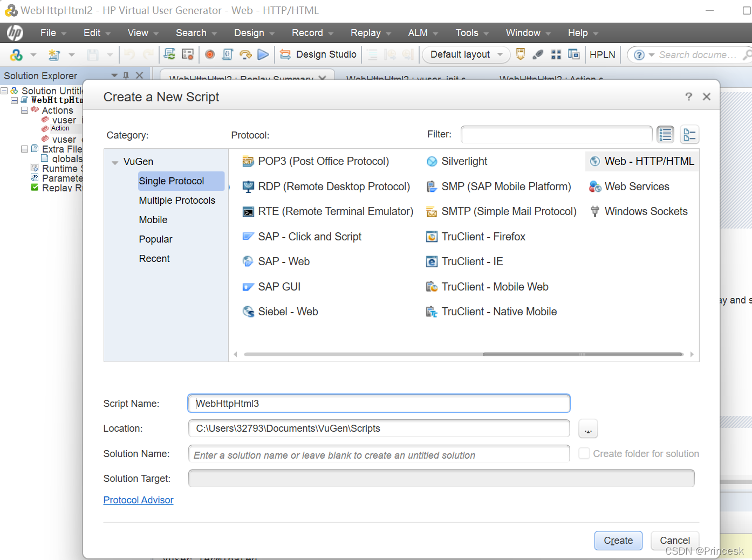Select Silverlight protocol

point(456,161)
